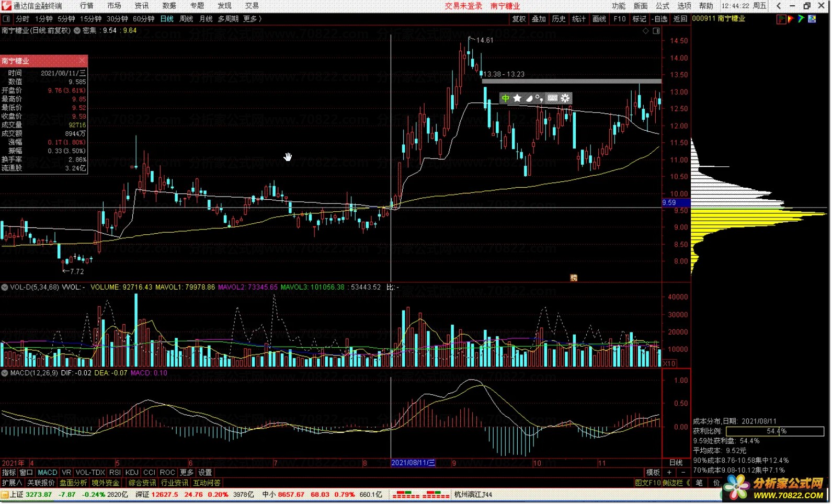This screenshot has height=504, width=832.
Task: Click the gear icon on floating toolbar
Action: click(565, 98)
